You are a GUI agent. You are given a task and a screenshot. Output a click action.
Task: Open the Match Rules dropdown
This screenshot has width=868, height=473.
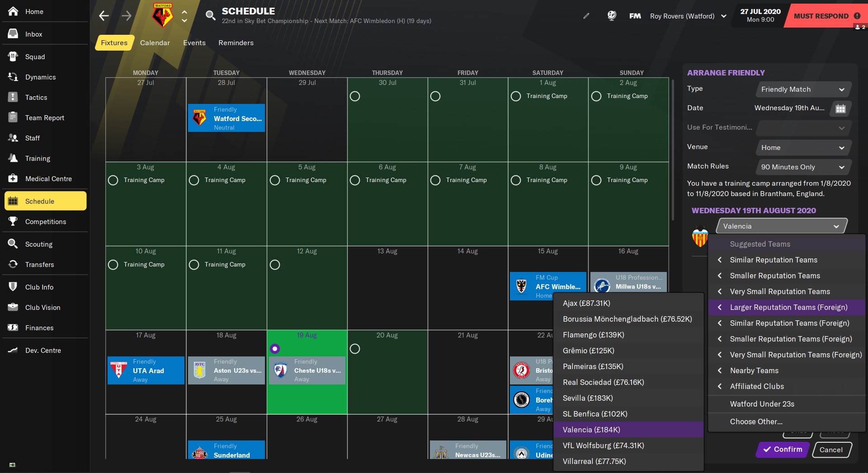(803, 167)
